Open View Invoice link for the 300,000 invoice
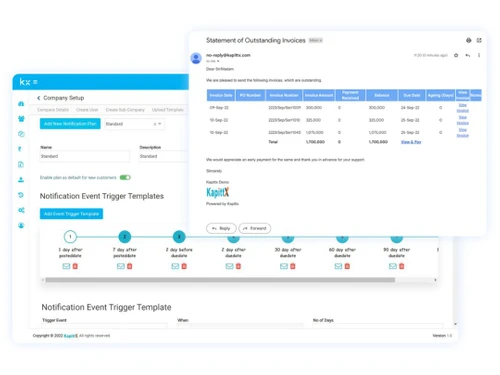The image size is (500, 375). tap(463, 108)
